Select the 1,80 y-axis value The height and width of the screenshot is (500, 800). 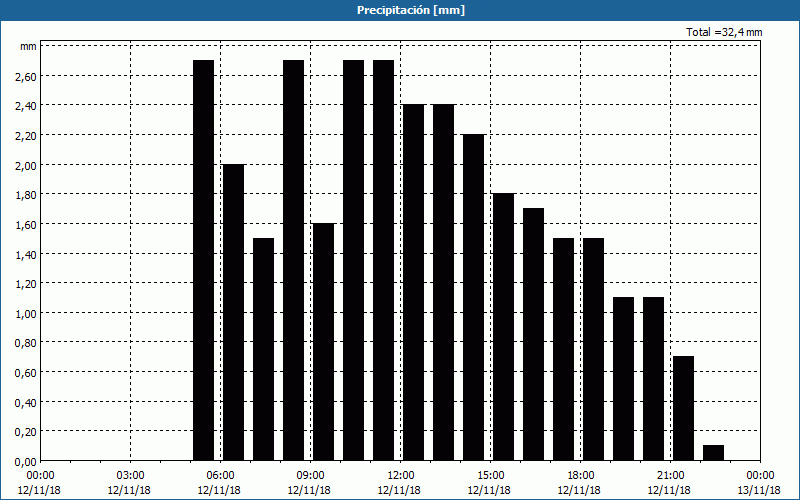pos(26,195)
